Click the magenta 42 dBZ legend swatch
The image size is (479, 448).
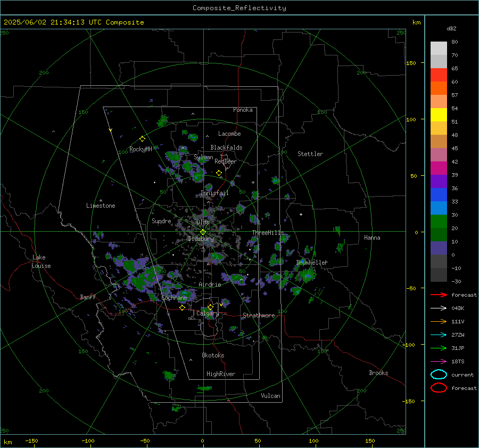(439, 168)
